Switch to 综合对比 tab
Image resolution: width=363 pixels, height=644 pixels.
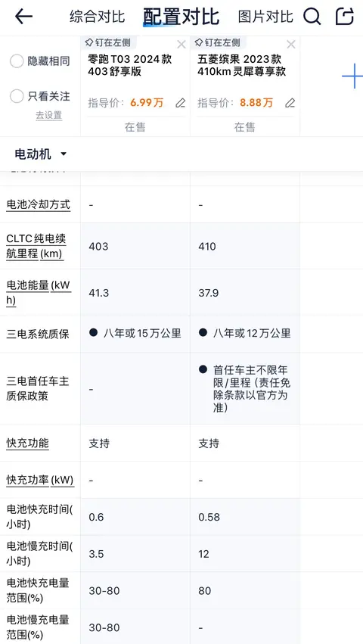click(x=98, y=17)
